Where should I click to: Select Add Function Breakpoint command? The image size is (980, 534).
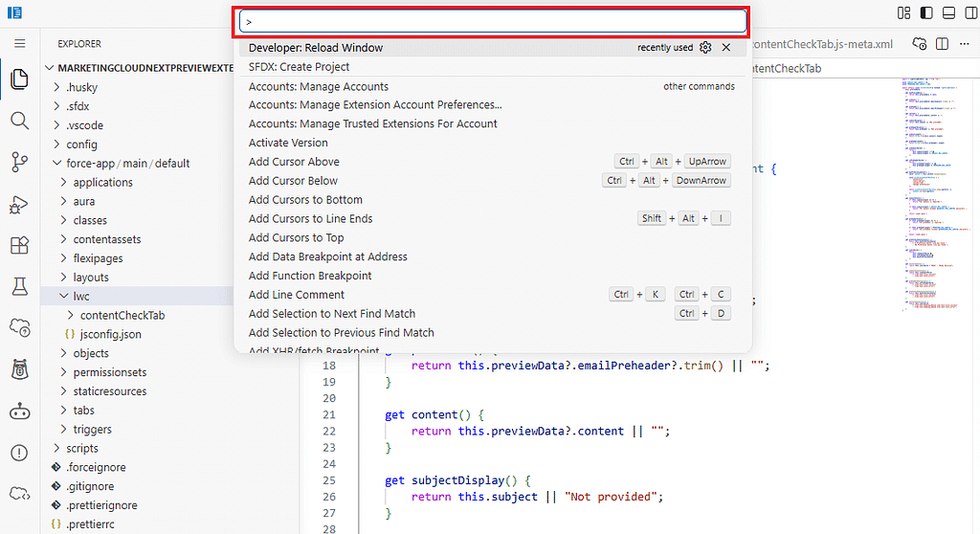(x=493, y=276)
